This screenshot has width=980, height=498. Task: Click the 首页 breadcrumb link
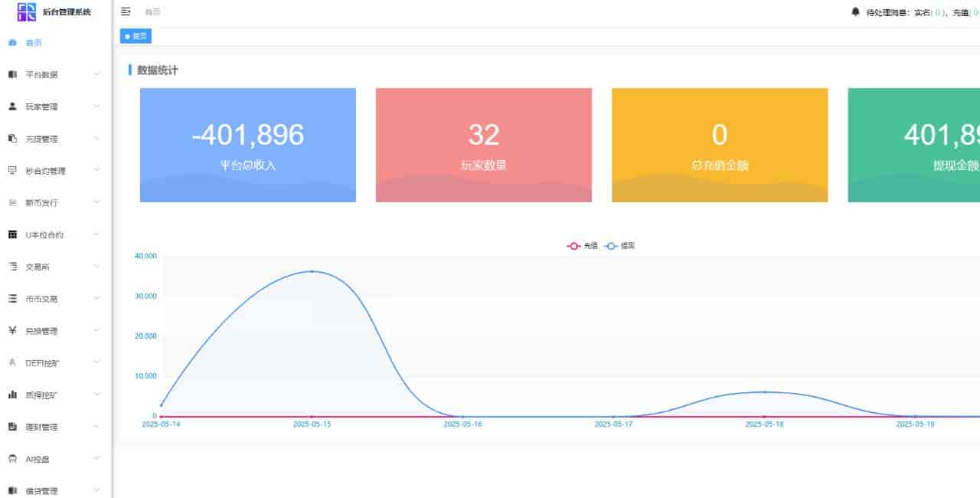[x=152, y=12]
